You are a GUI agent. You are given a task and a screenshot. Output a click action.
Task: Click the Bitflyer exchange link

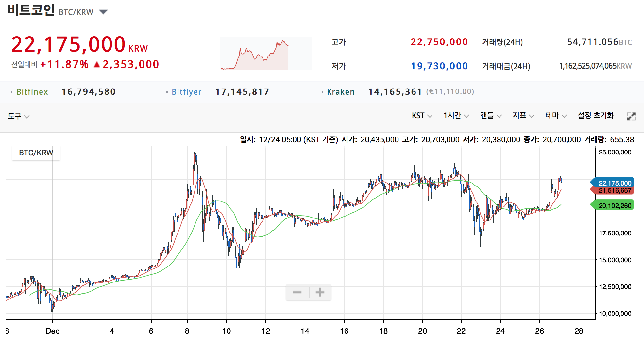pyautogui.click(x=187, y=92)
